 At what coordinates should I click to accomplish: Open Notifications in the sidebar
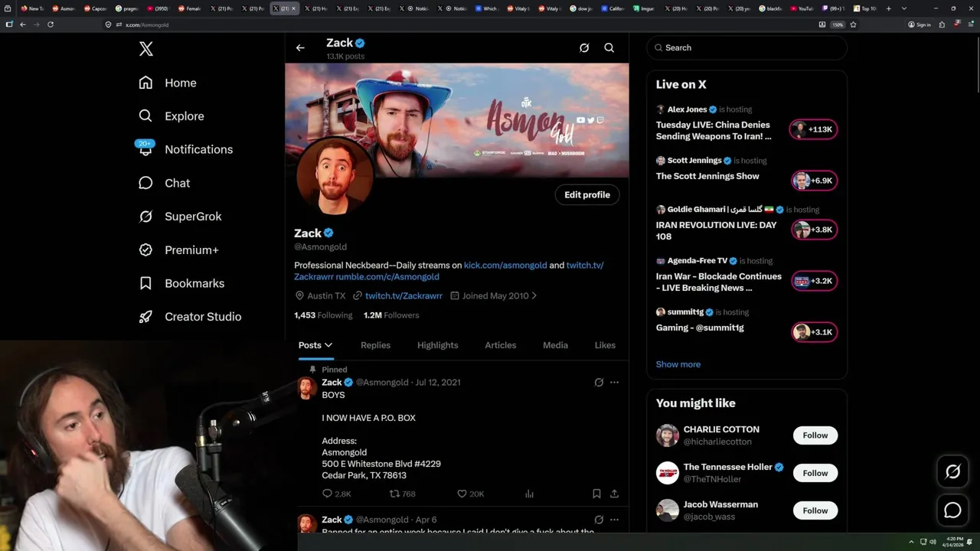point(185,149)
